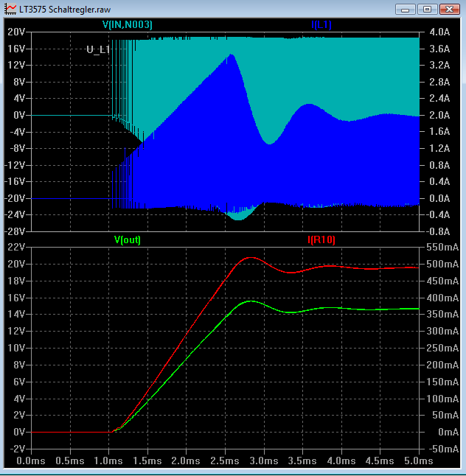This screenshot has width=466, height=476.
Task: Minimize the waveform window
Action: pyautogui.click(x=406, y=10)
